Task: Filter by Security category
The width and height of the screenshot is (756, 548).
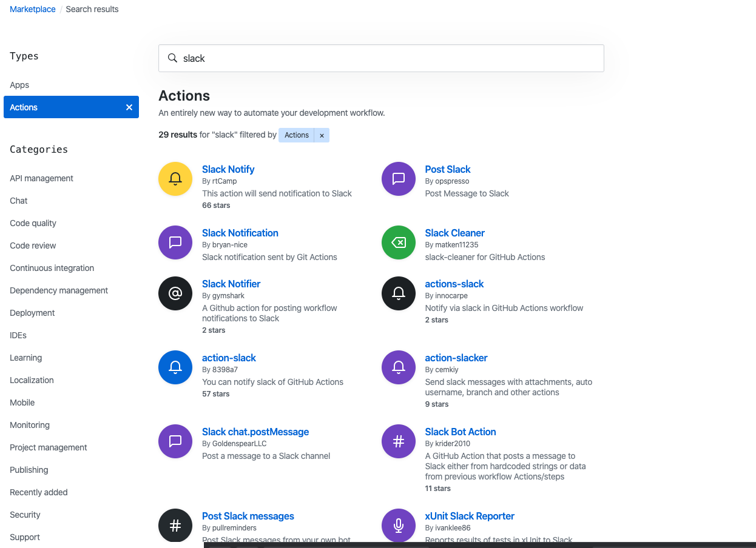Action: 25,515
